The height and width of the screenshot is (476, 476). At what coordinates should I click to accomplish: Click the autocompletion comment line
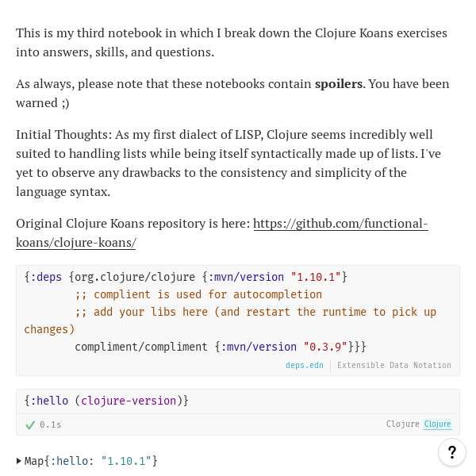pos(198,294)
